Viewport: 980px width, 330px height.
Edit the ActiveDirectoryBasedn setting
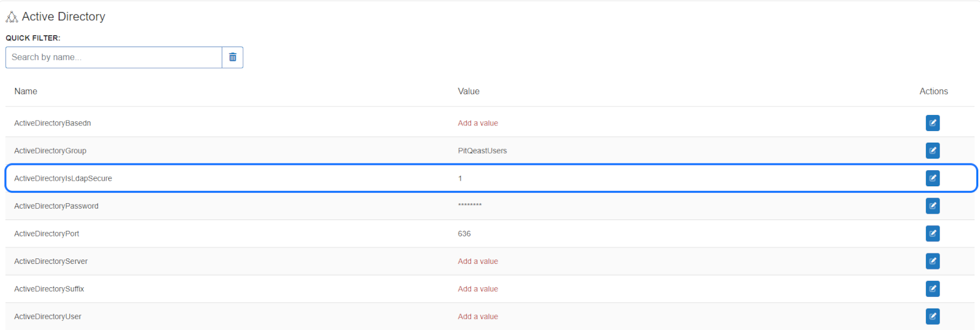pyautogui.click(x=932, y=123)
